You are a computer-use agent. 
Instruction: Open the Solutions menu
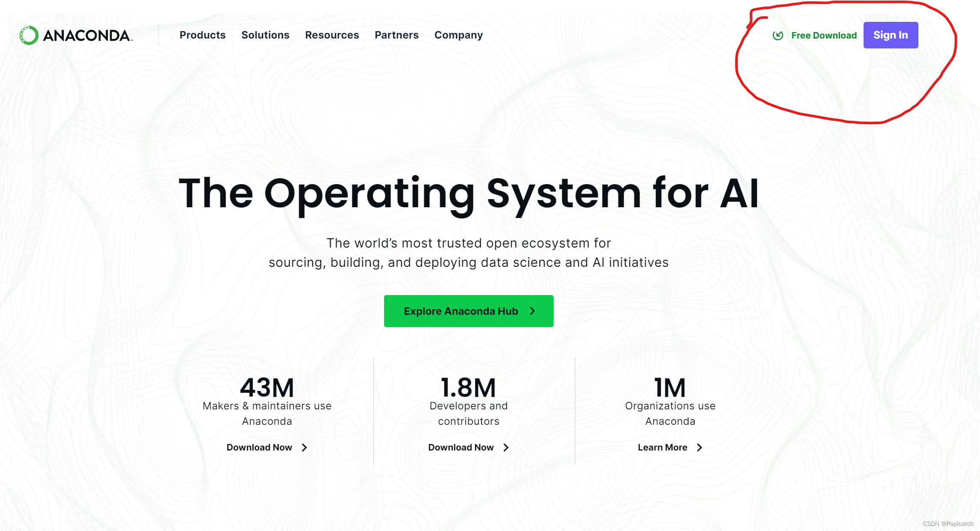(x=265, y=35)
